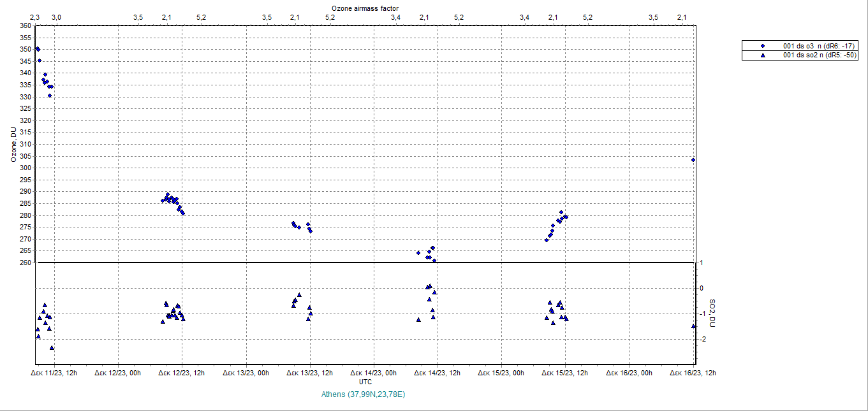Click the far-right SO2 triangle on Dec 16
This screenshot has width=868, height=411.
point(694,326)
